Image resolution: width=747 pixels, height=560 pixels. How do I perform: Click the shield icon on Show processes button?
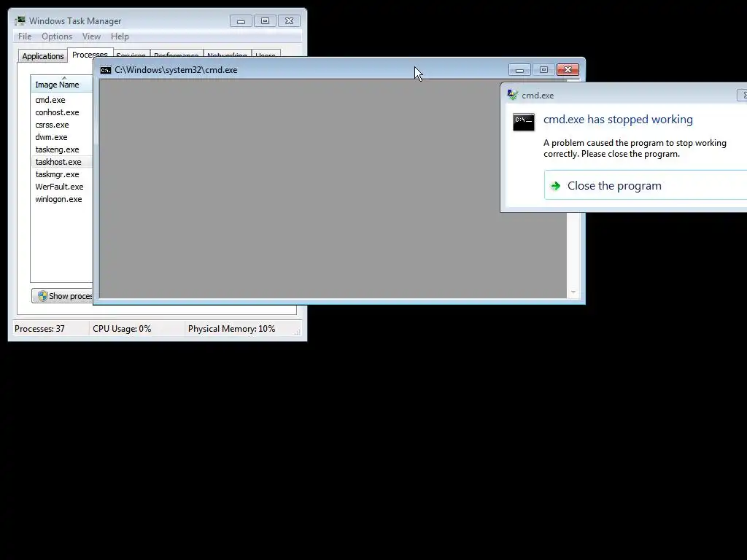coord(42,296)
